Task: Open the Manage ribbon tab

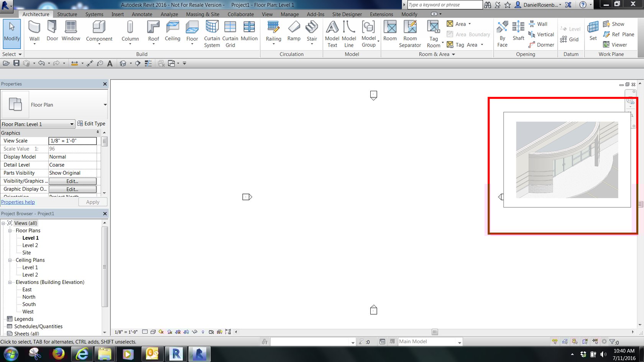Action: point(289,14)
